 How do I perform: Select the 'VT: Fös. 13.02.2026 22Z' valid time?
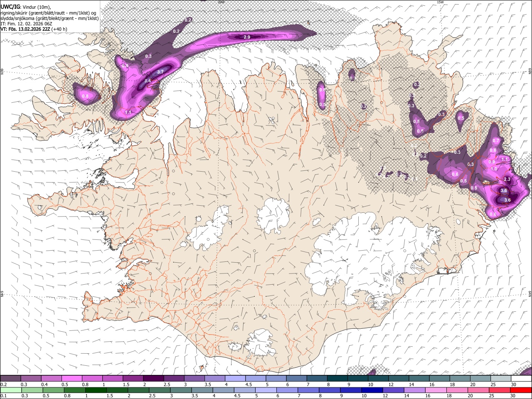(x=25, y=30)
